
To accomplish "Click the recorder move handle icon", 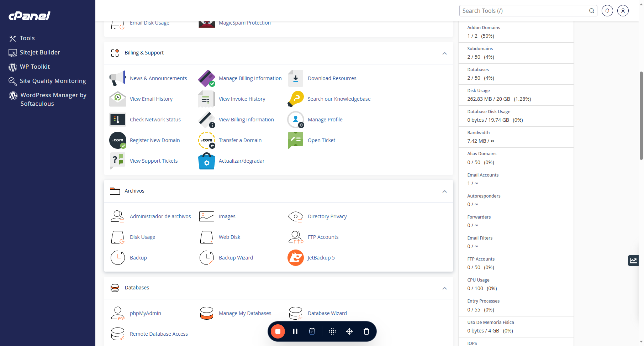I will [349, 331].
